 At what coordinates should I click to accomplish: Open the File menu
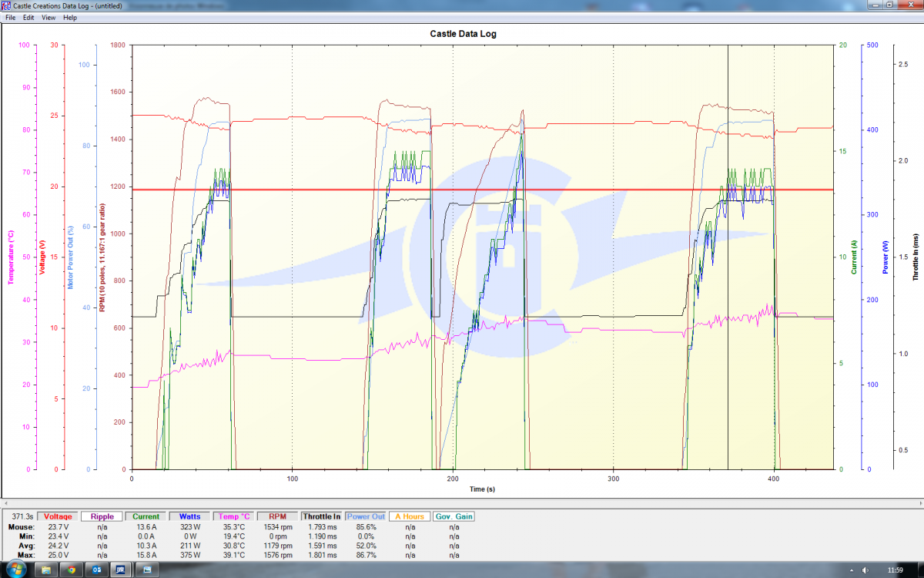click(11, 17)
